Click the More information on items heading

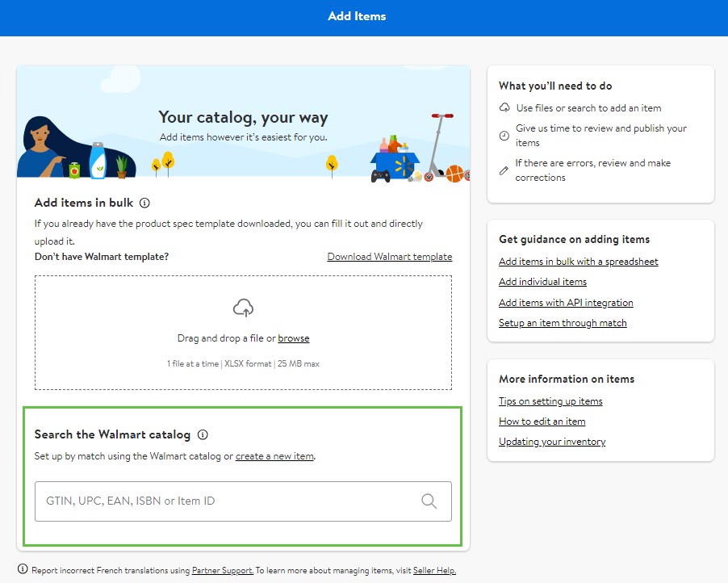coord(567,379)
